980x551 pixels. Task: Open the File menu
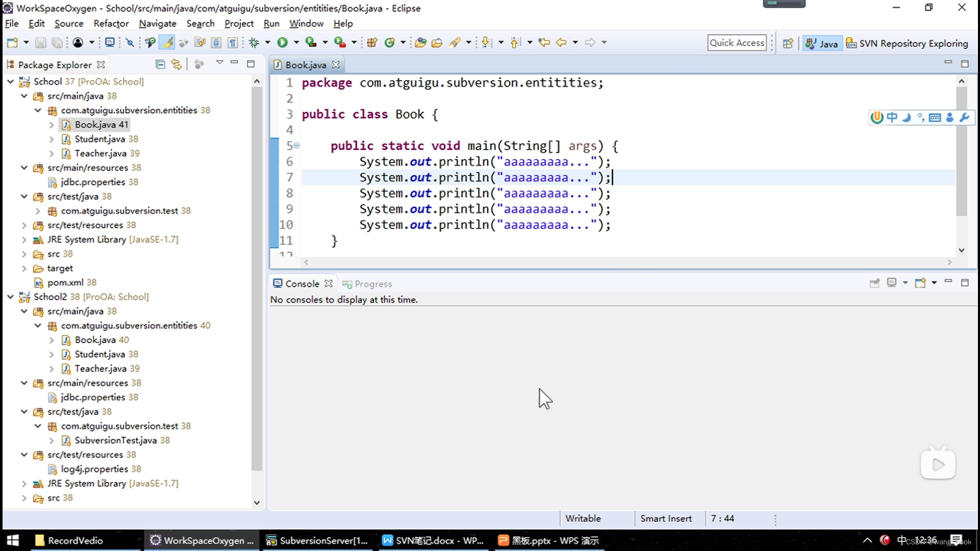coord(11,23)
